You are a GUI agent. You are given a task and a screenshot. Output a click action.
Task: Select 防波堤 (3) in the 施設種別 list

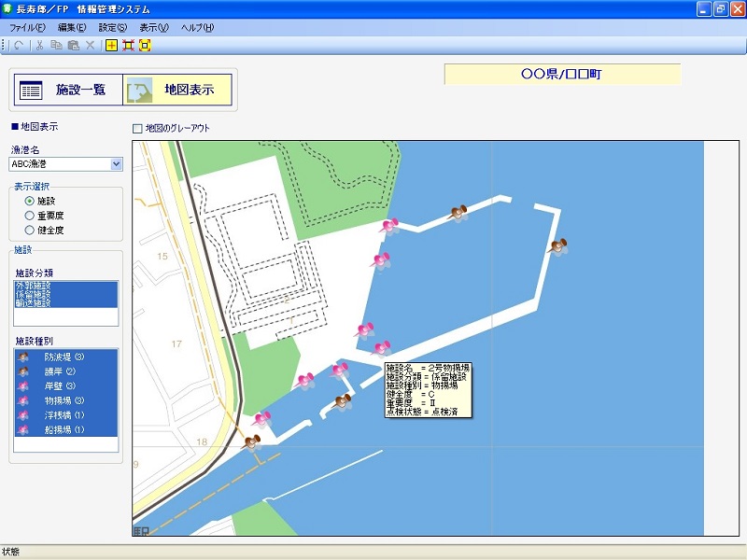[65, 357]
